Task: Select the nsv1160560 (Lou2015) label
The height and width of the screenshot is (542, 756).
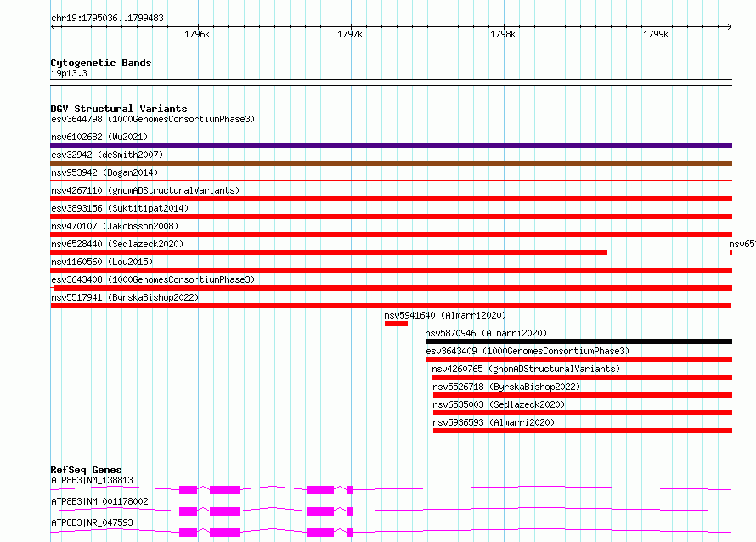Action: 102,262
